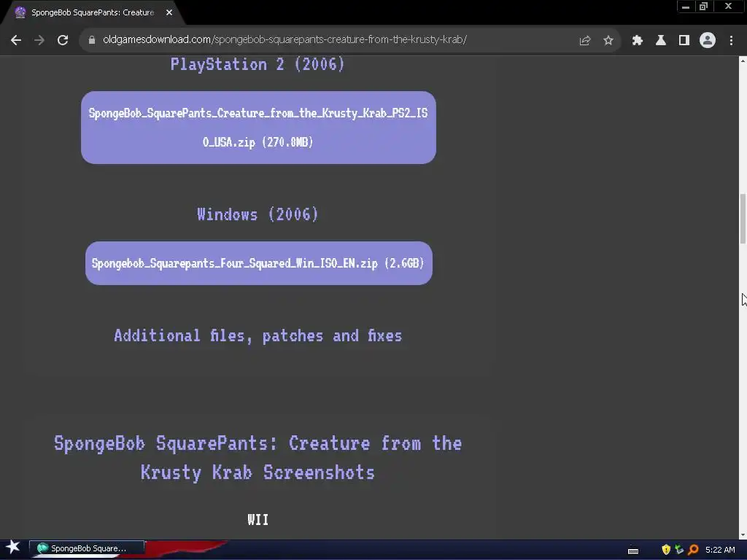747x560 pixels.
Task: Click the 5:22 AM system clock
Action: click(x=720, y=550)
